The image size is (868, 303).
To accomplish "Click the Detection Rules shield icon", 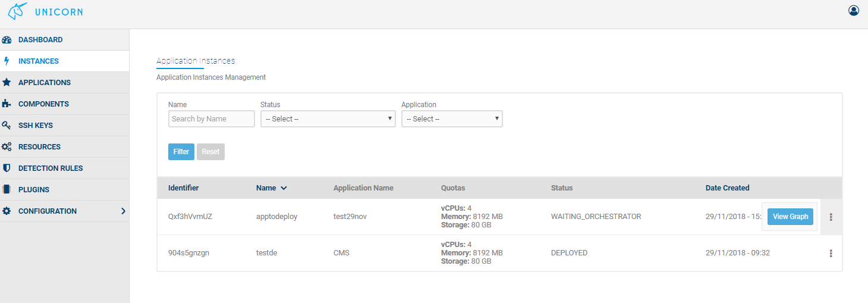I will (x=7, y=168).
